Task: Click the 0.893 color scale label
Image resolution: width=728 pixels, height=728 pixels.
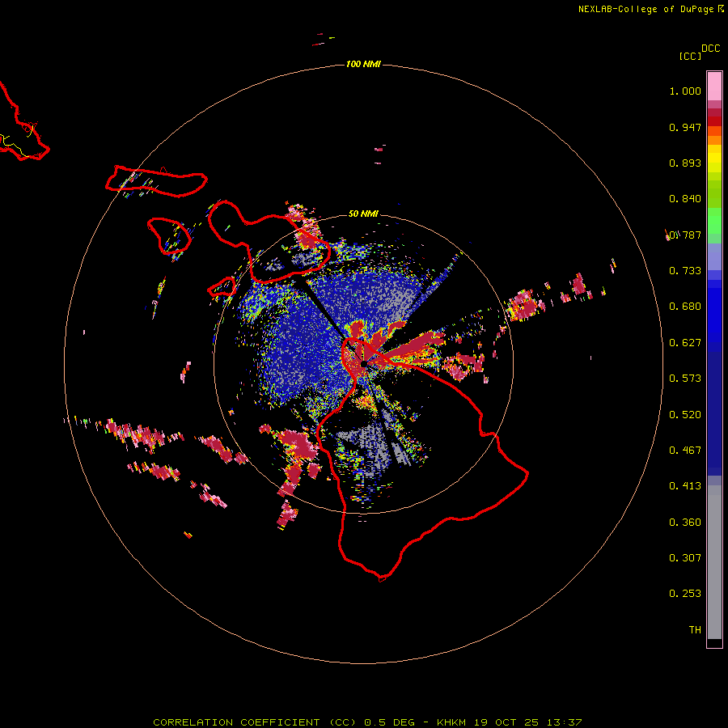Action: [685, 163]
